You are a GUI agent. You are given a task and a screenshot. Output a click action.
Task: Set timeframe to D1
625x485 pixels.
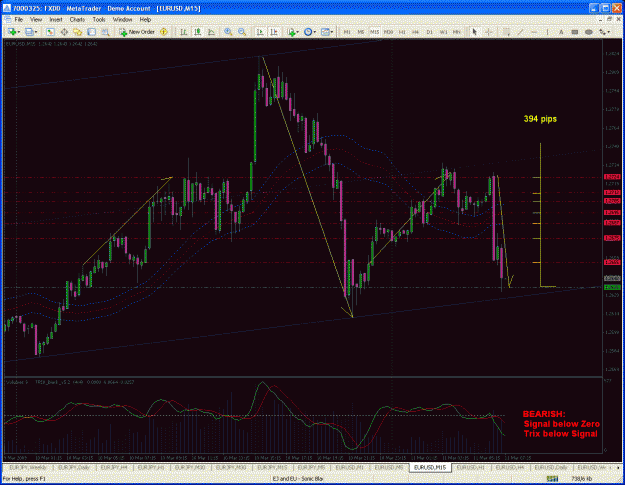pos(429,32)
